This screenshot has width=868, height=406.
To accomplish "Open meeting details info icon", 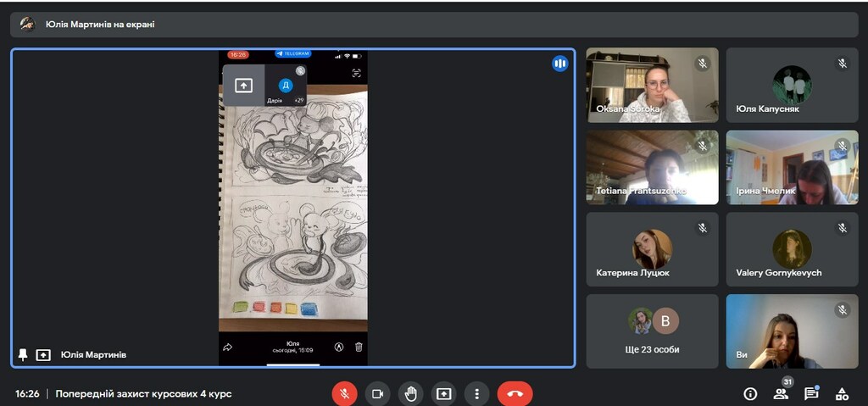I will click(750, 394).
